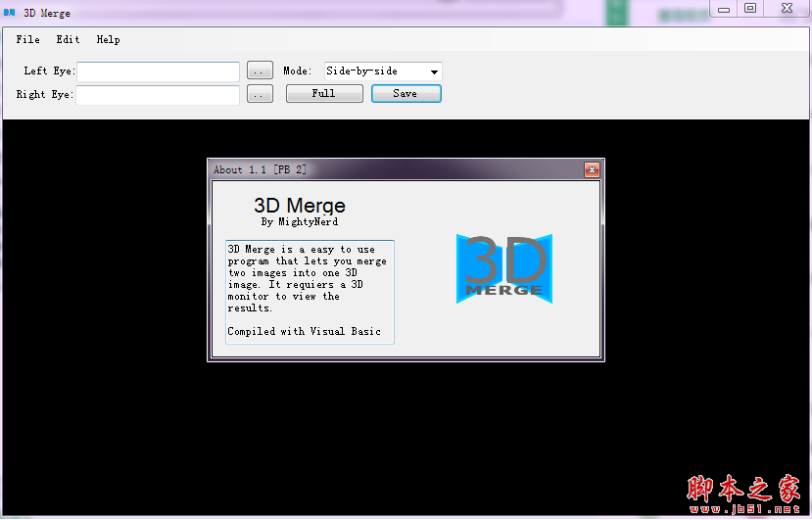Click the description text box in About dialog
Image resolution: width=812 pixels, height=520 pixels.
click(x=310, y=292)
